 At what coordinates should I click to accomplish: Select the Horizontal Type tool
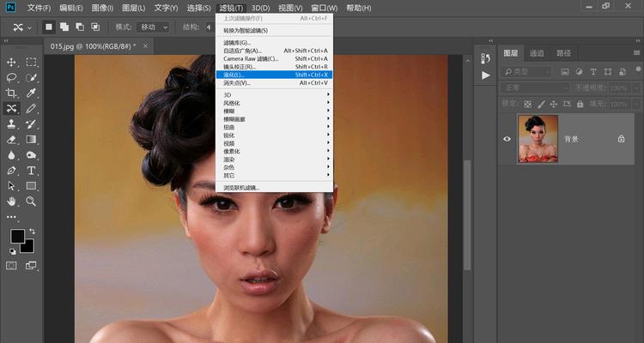(x=31, y=171)
